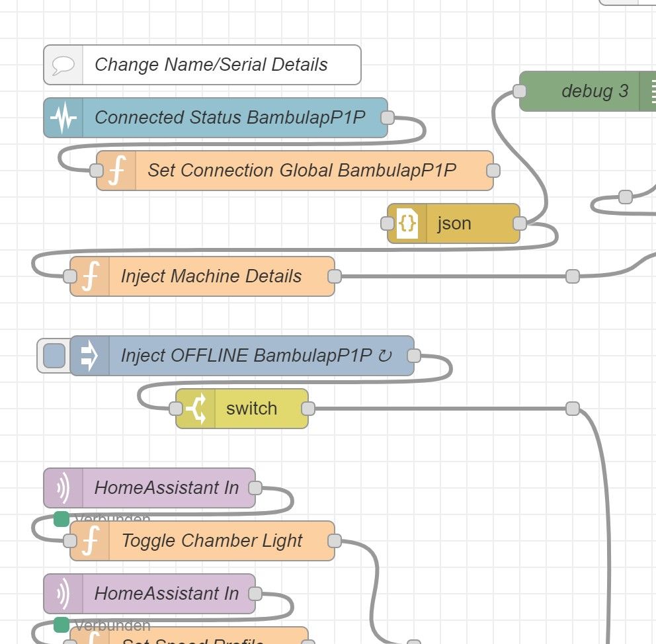Click green status dot under second HomeAssistant In

point(61,625)
